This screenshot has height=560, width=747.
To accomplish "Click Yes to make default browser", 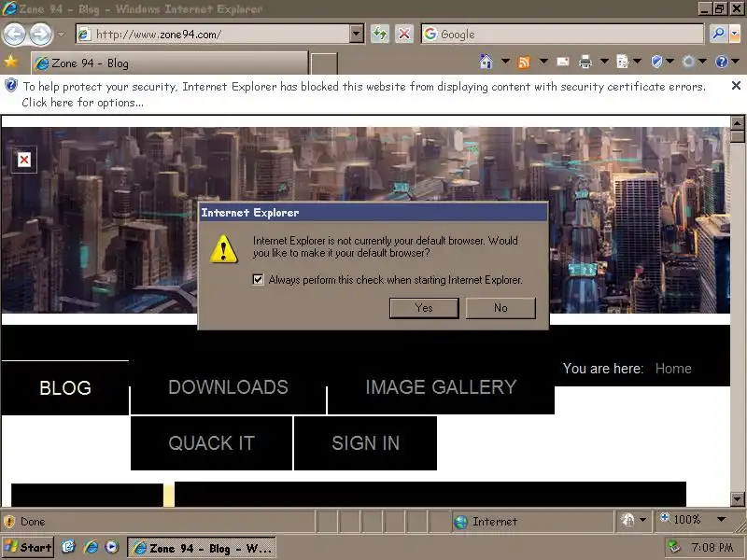I will click(x=424, y=308).
